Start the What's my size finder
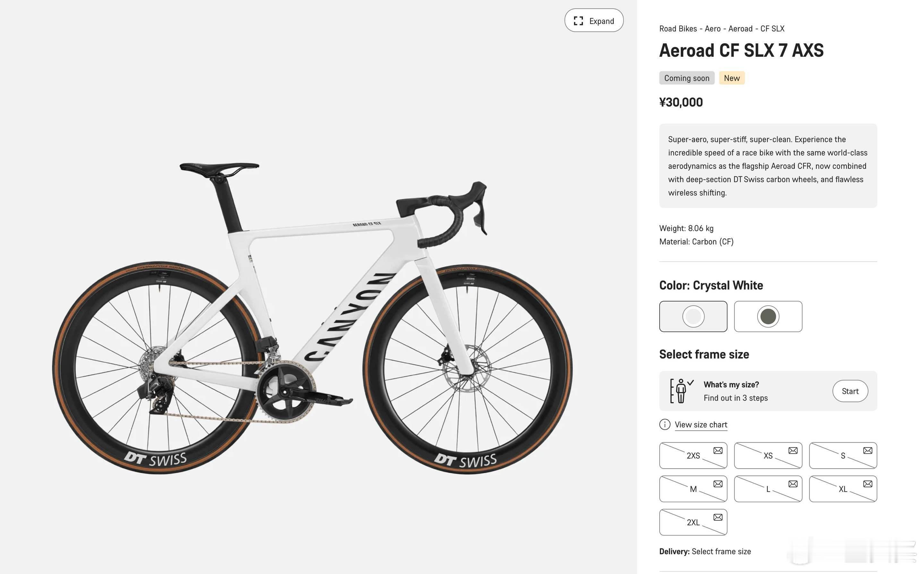Screen dimensions: 924x574 pyautogui.click(x=850, y=391)
